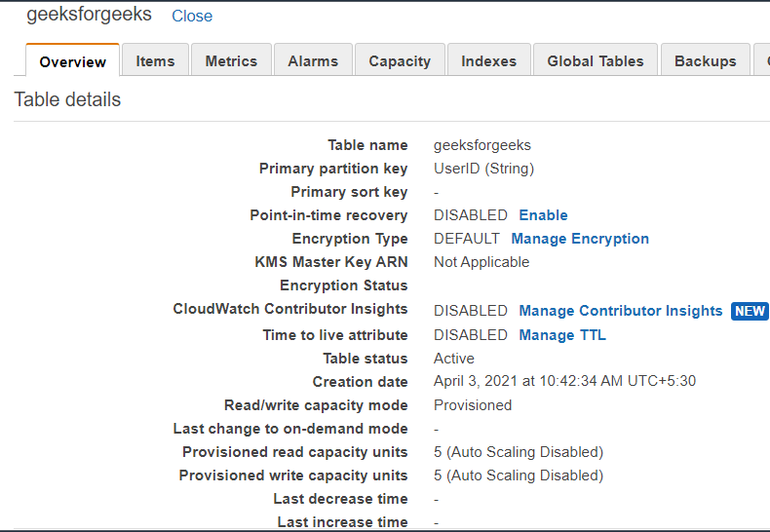Enable point-in-time recovery
The height and width of the screenshot is (532, 770).
[543, 215]
